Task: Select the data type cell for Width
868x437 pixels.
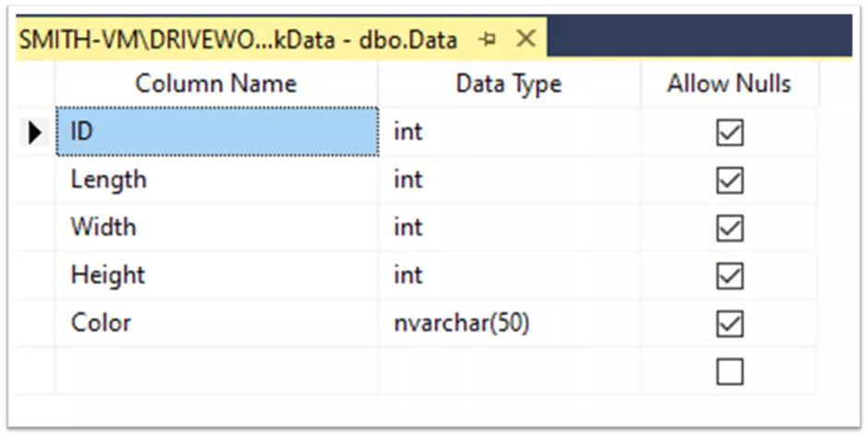Action: point(510,227)
